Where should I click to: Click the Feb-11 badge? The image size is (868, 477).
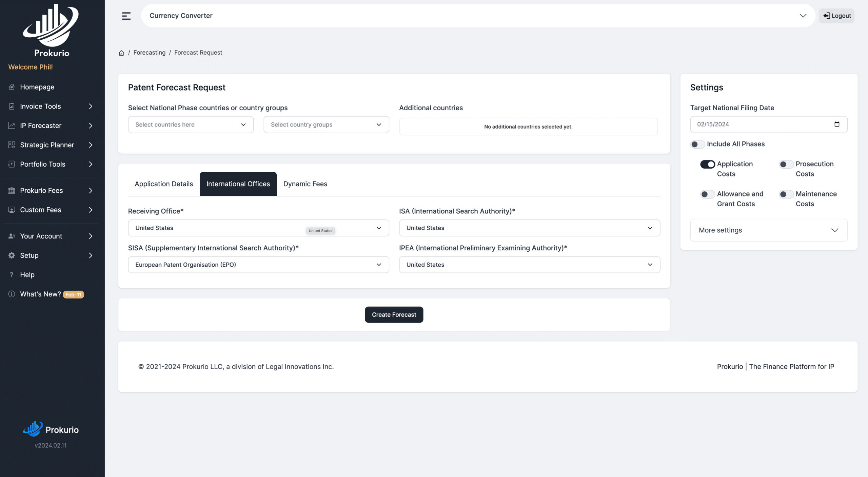point(74,294)
